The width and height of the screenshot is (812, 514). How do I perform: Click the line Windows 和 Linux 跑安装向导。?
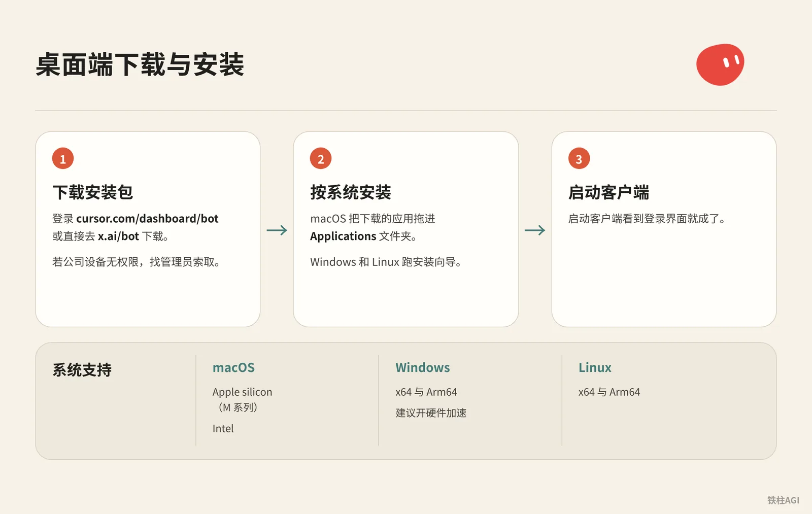point(386,262)
